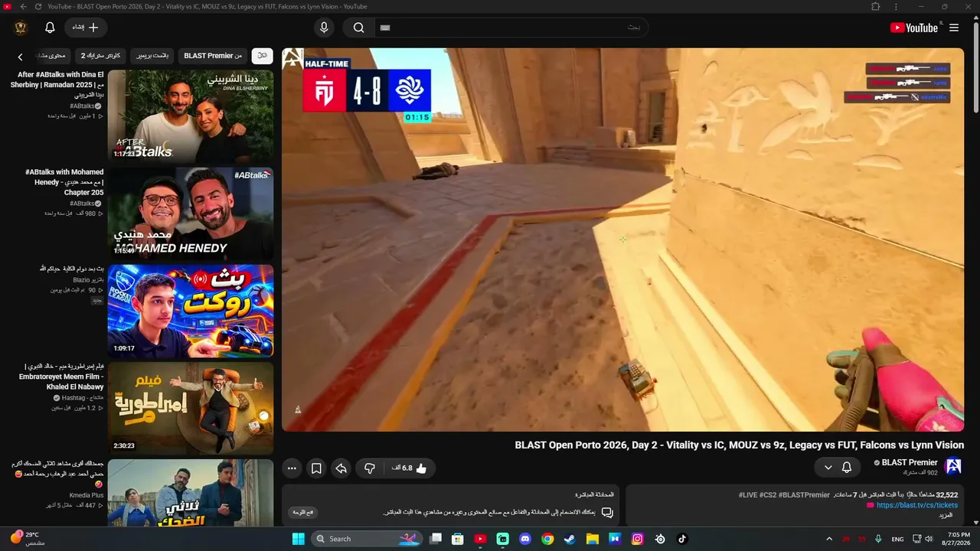The width and height of the screenshot is (980, 551).
Task: Show hidden system tray icons
Action: click(829, 539)
